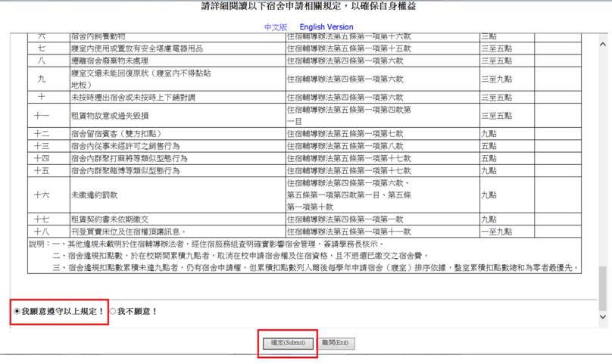Screen dimensions: 612x364
Task: Click row 十七 text 租賃契約書未依期繳交
Action: (x=112, y=219)
